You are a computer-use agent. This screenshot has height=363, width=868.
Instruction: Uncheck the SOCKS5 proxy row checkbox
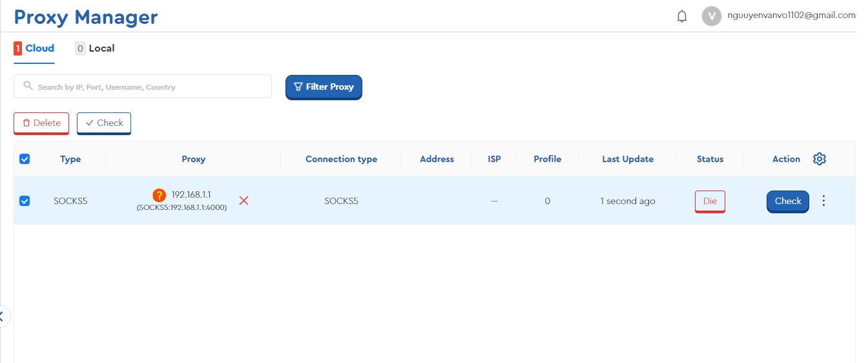pyautogui.click(x=25, y=201)
